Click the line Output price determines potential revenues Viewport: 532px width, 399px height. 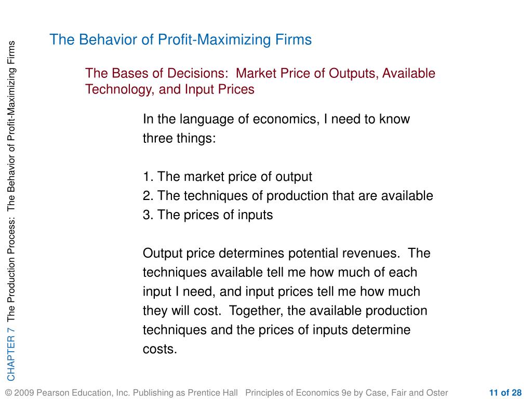(286, 254)
